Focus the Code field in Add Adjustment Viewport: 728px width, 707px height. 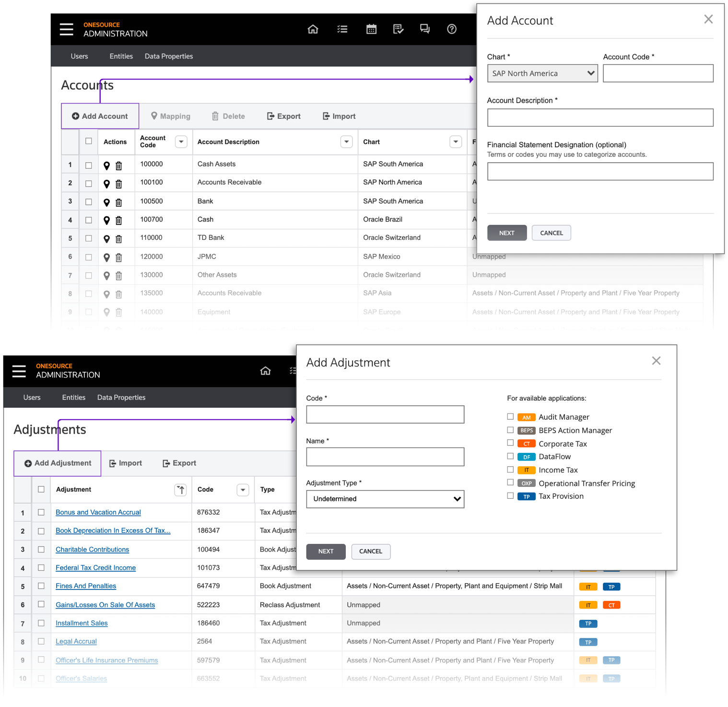click(x=385, y=414)
